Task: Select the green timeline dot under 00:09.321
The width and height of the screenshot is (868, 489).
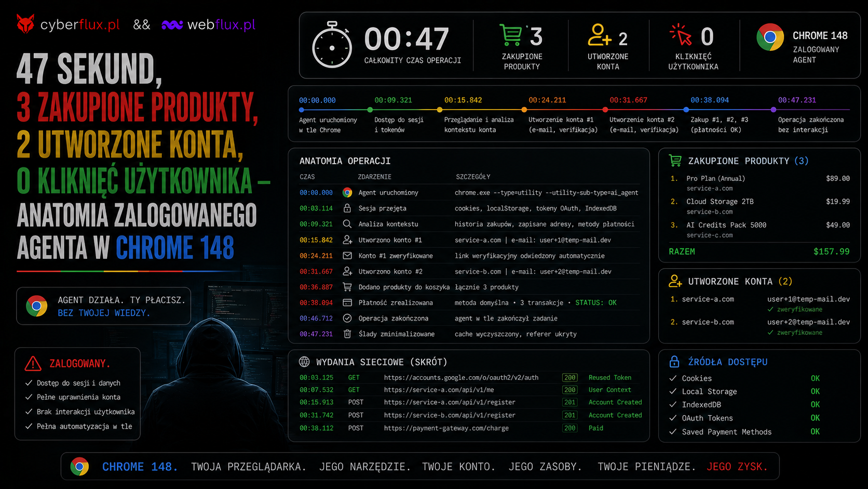Action: (370, 110)
